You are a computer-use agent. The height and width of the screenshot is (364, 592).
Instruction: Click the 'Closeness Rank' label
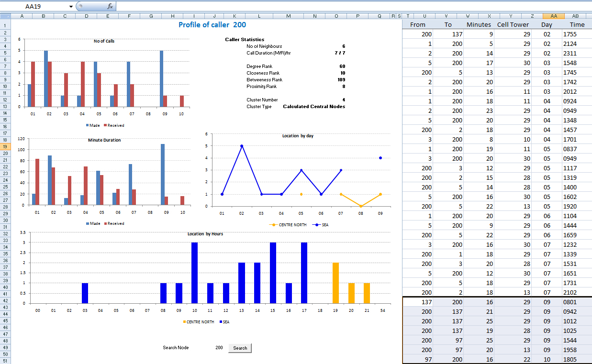coord(263,73)
